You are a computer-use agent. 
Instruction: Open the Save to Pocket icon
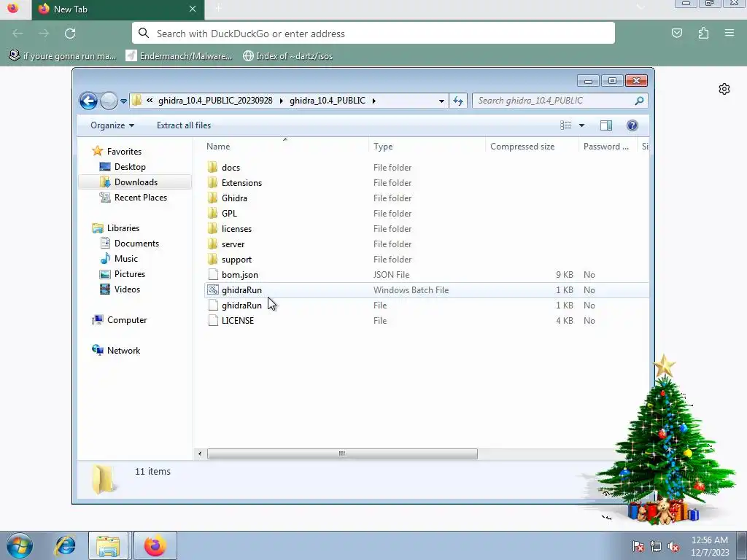676,34
